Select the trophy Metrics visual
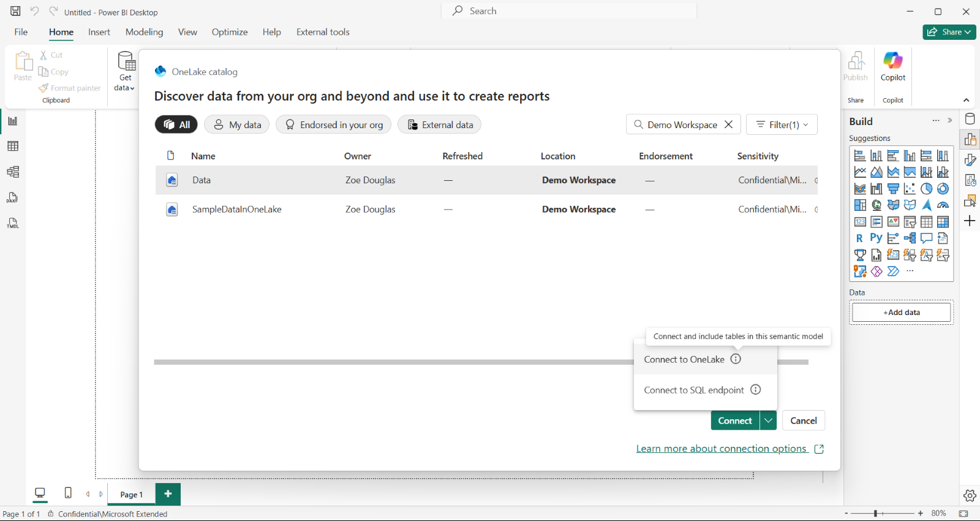The width and height of the screenshot is (980, 521). (x=860, y=255)
